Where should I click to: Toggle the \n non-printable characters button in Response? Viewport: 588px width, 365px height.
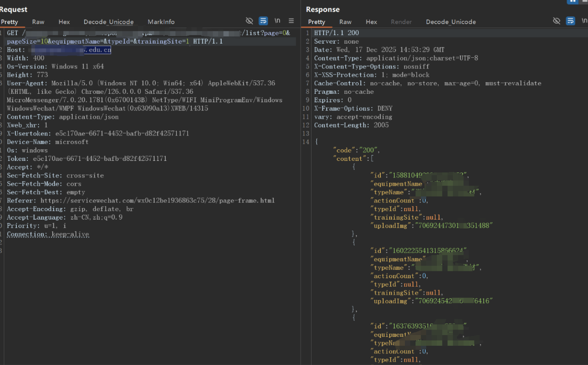pos(584,21)
